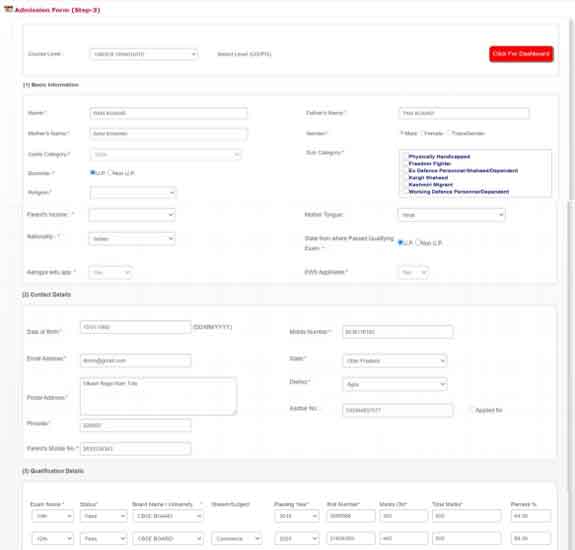Viewport: 575px width, 550px height.
Task: Click the 12th row Roll Number field
Action: point(351,539)
